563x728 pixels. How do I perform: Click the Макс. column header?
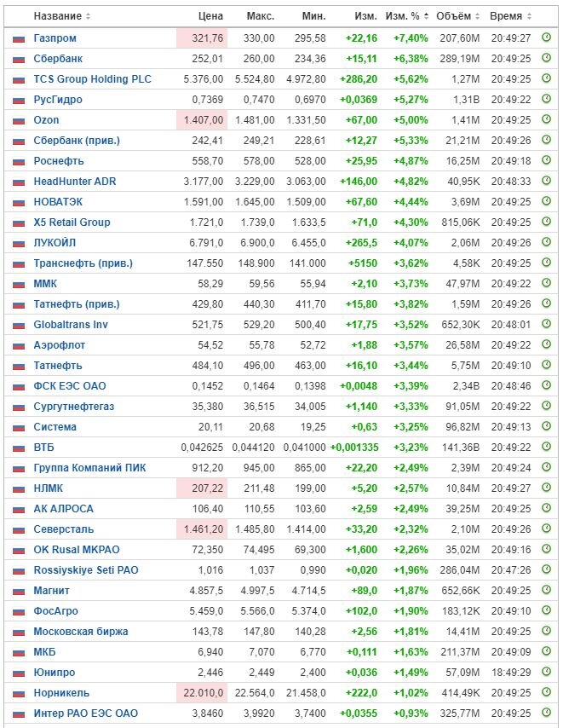[261, 16]
